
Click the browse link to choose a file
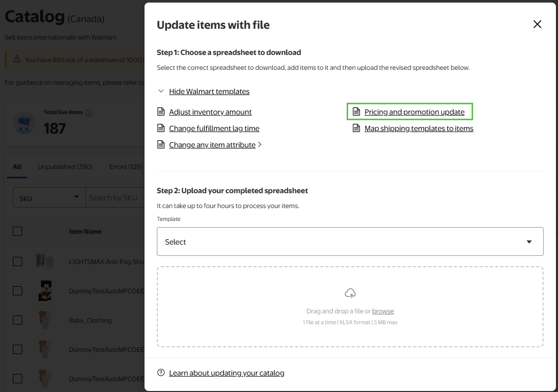(x=383, y=311)
